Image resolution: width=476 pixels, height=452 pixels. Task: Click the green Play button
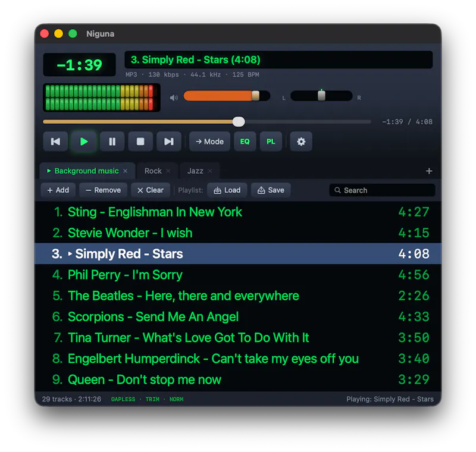click(84, 142)
